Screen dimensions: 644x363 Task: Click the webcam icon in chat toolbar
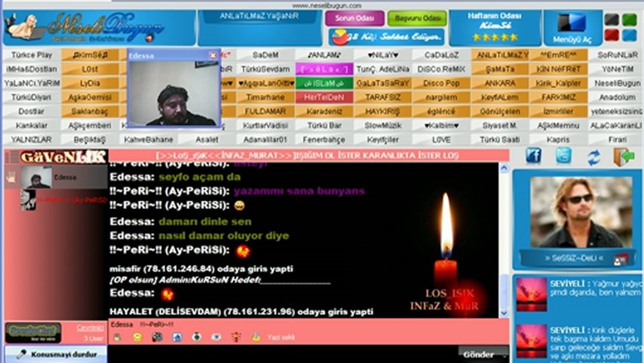(x=197, y=337)
